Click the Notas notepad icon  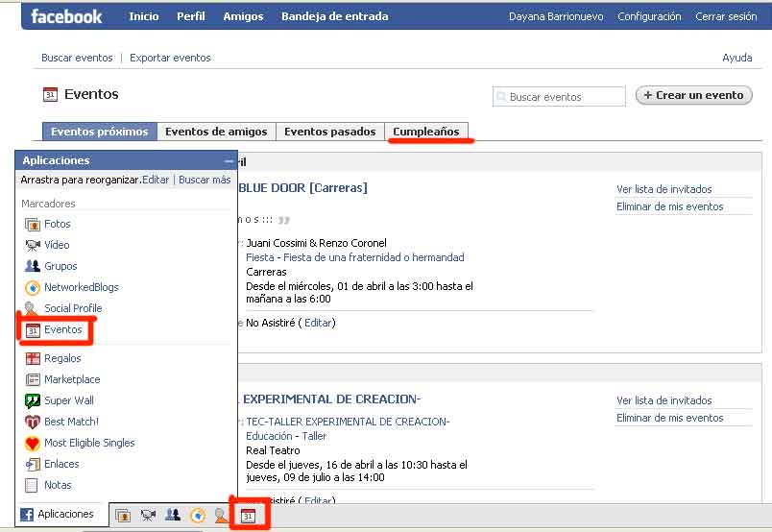(x=31, y=486)
